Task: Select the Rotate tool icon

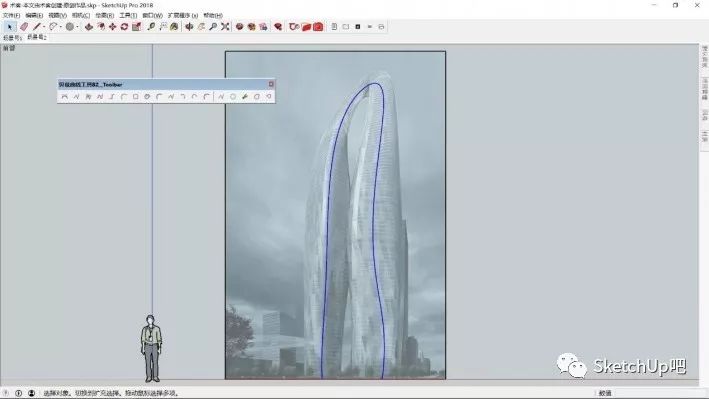Action: tap(124, 27)
